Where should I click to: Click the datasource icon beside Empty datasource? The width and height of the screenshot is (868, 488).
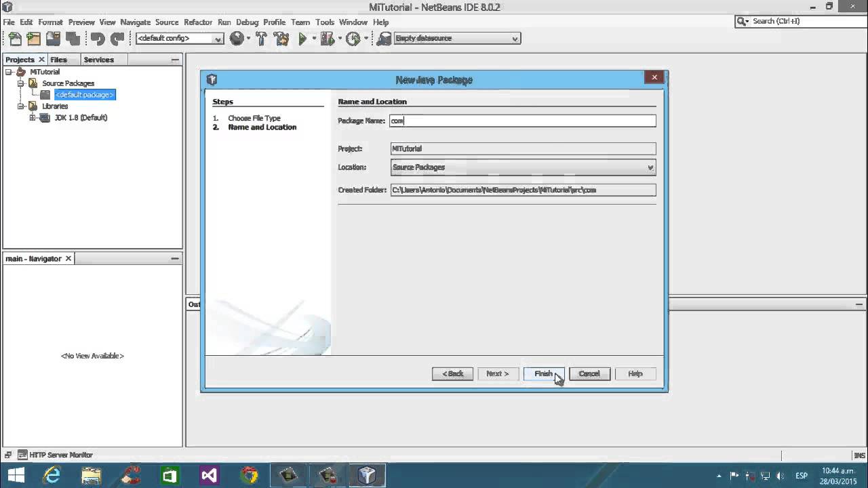(384, 39)
